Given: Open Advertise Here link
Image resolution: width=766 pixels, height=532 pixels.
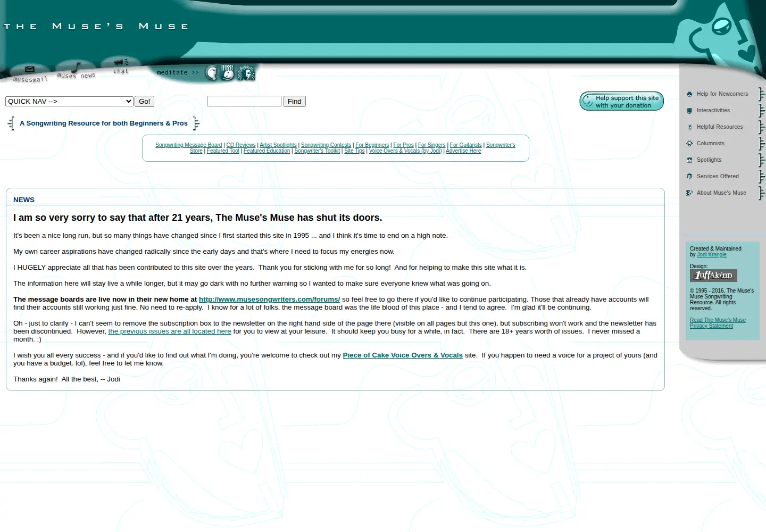Looking at the screenshot, I should point(463,151).
